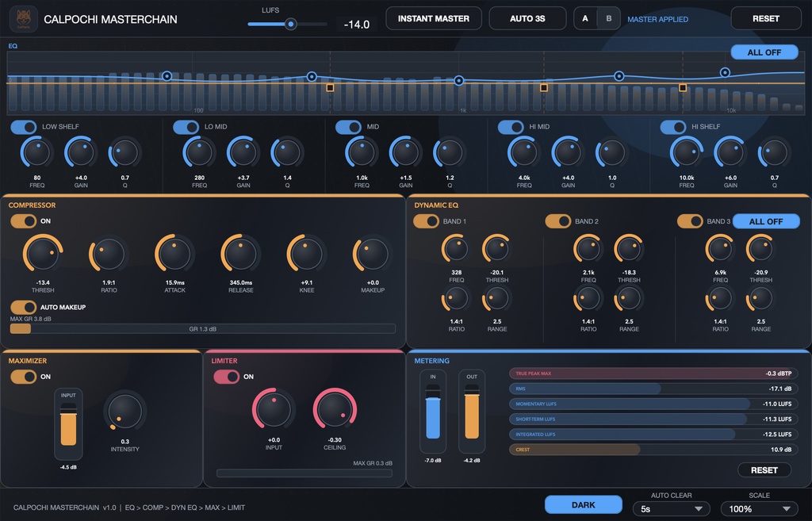The width and height of the screenshot is (812, 521).
Task: Click the INTEGRATED LUFS meter row
Action: tap(653, 435)
